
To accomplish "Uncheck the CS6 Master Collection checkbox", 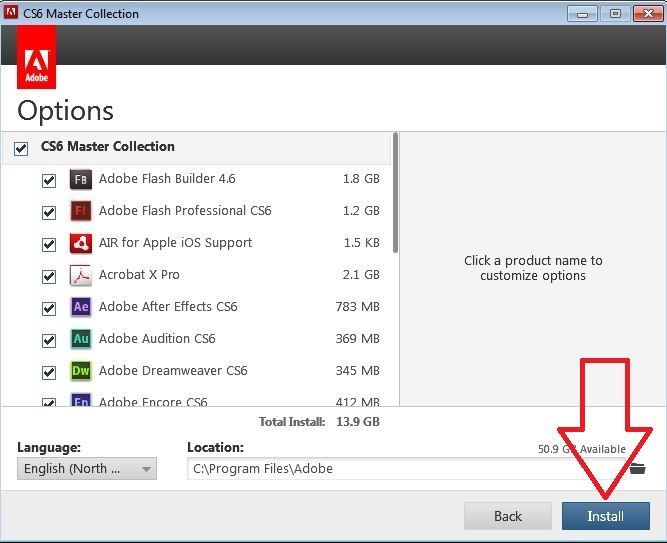I will (x=21, y=149).
